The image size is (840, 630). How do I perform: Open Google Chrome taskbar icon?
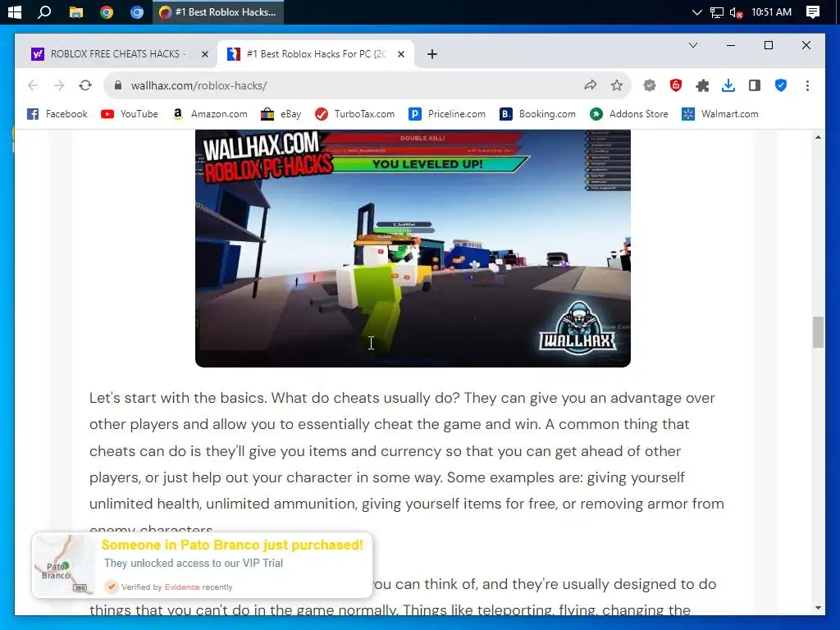pos(107,11)
